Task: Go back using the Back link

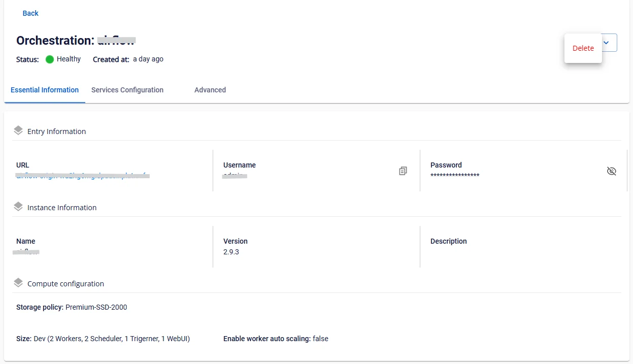Action: [30, 13]
